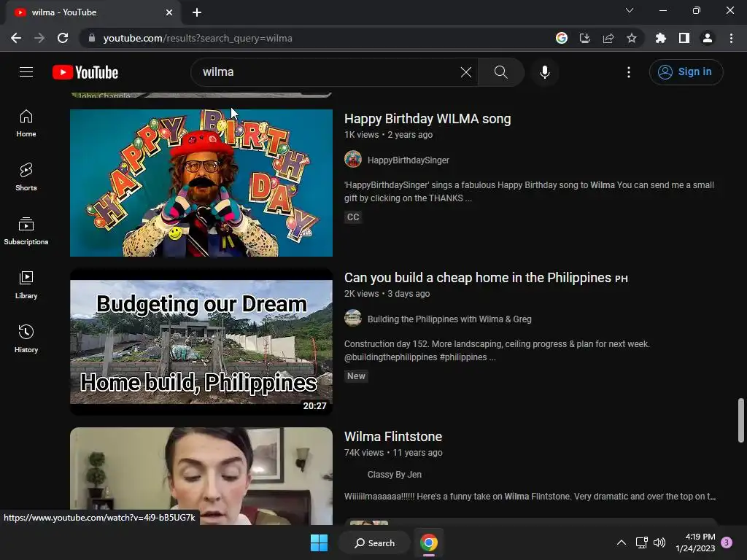Open Chrome three-dot menu

[731, 38]
